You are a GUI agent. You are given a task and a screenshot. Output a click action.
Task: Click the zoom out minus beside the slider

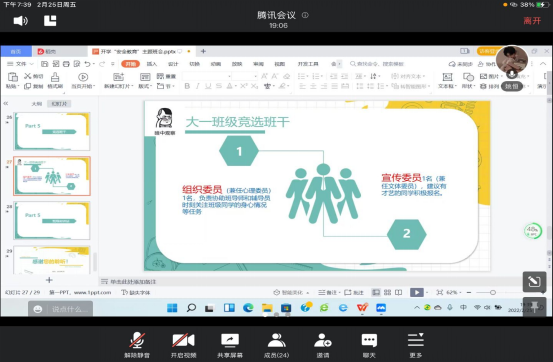click(469, 292)
